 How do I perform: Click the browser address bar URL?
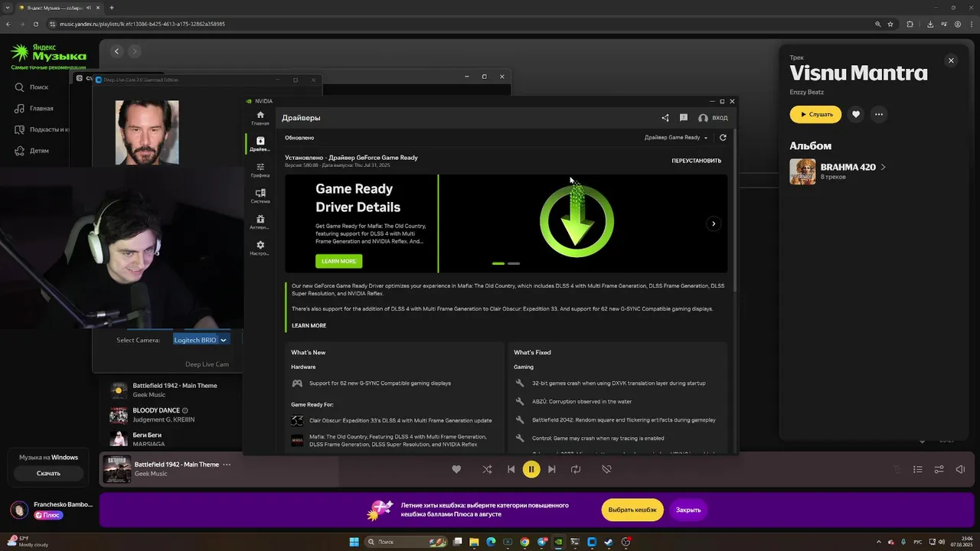tap(142, 24)
